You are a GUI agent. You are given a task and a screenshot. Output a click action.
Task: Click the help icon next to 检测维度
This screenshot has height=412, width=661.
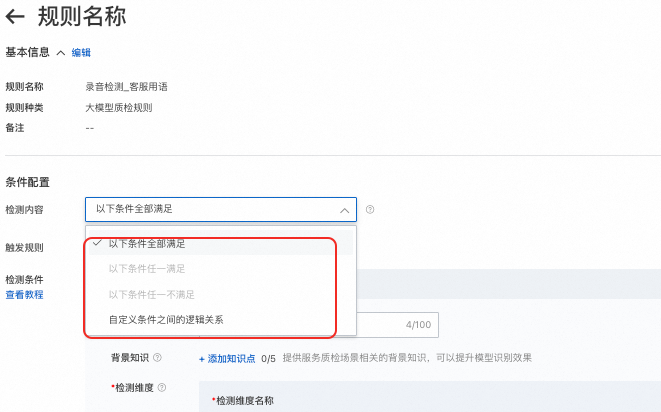point(162,388)
